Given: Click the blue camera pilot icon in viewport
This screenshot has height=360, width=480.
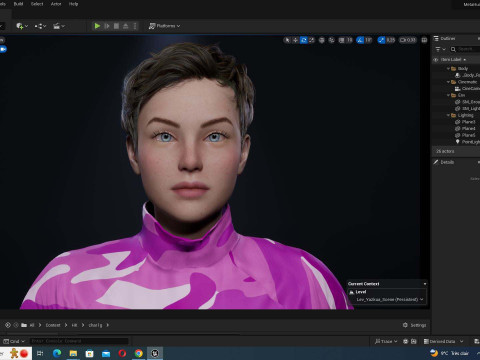Looking at the screenshot, I should pos(3,49).
